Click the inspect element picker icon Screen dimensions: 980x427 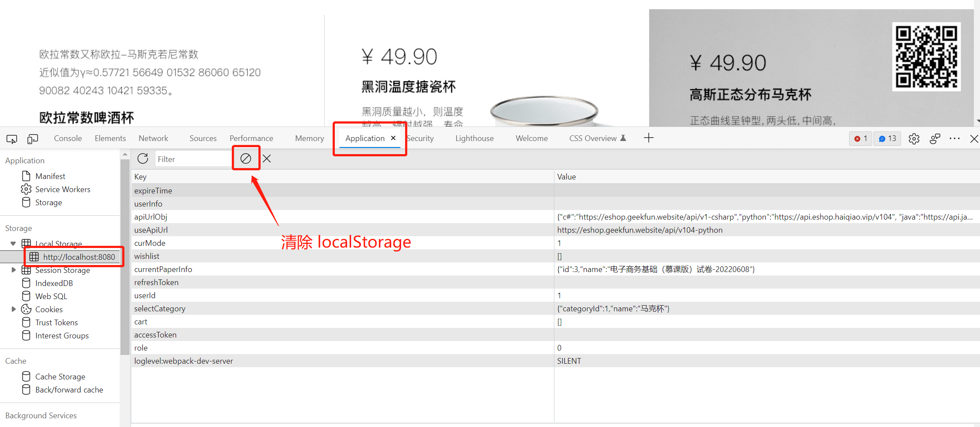tap(12, 139)
